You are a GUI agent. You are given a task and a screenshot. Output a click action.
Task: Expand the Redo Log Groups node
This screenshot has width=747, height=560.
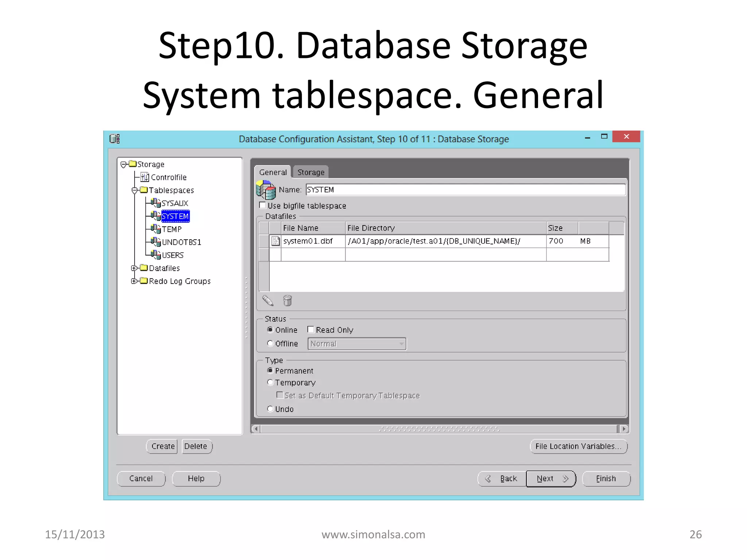[x=134, y=281]
